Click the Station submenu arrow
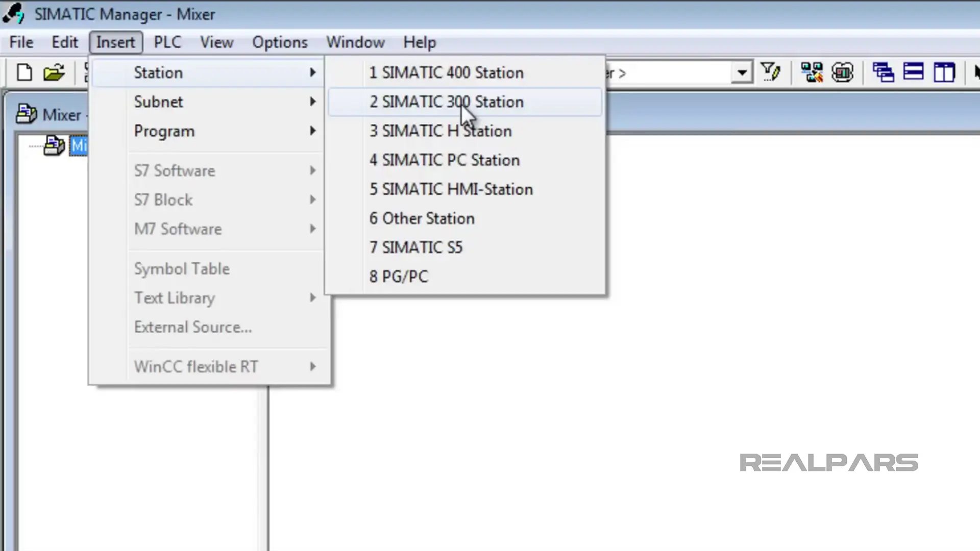Screen dimensions: 980x551 pos(313,72)
